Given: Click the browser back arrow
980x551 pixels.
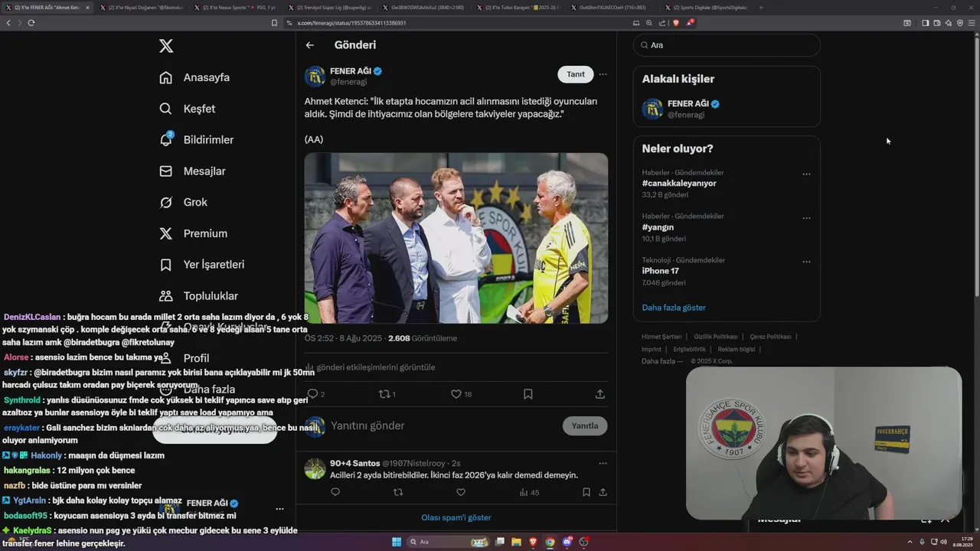Looking at the screenshot, I should 8,23.
